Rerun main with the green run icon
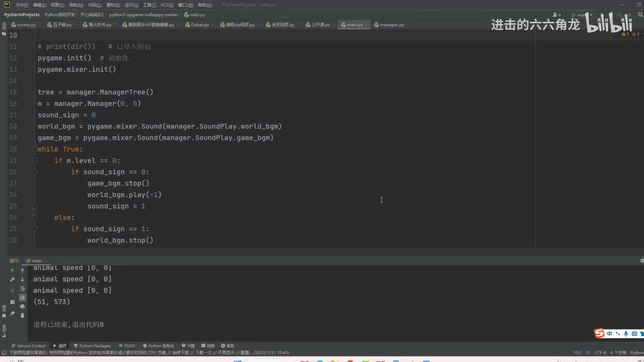The height and width of the screenshot is (362, 644). click(13, 270)
